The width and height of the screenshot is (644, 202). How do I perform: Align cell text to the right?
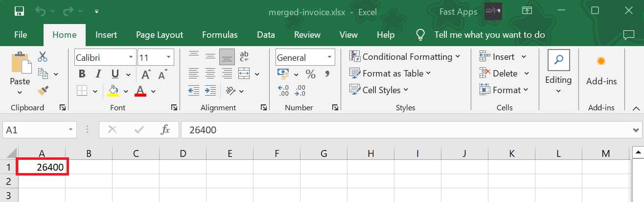pyautogui.click(x=227, y=74)
